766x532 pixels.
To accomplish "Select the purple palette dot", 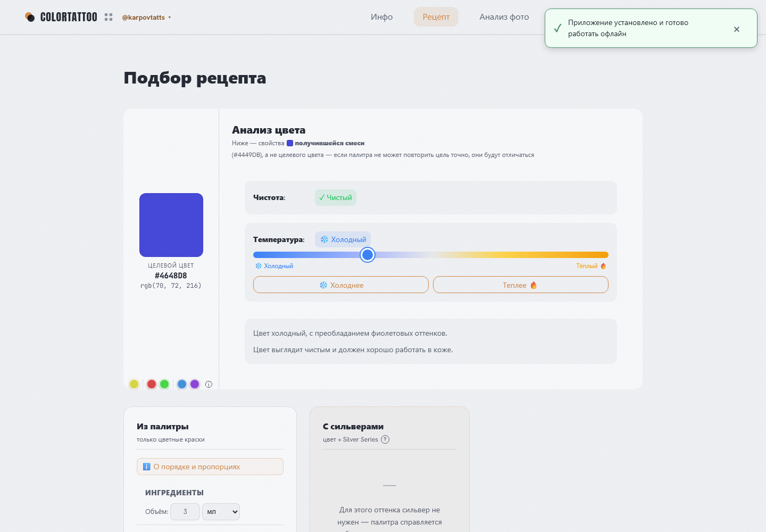I will point(195,384).
